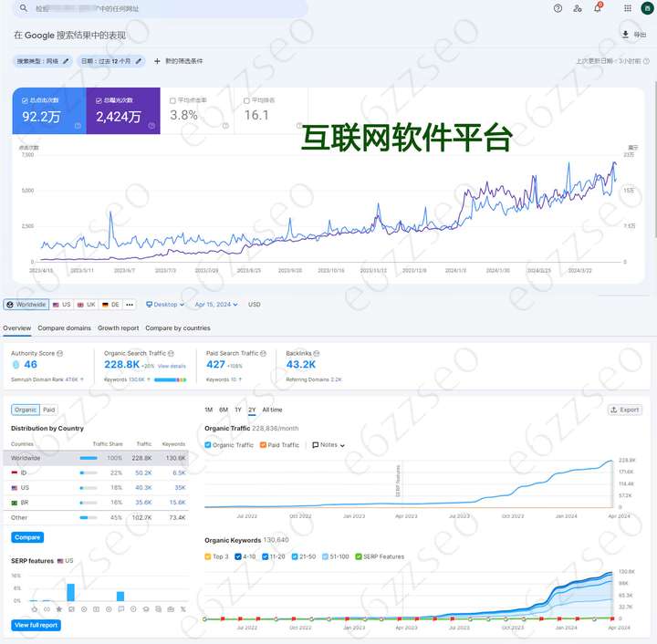This screenshot has width=657, height=644.
Task: Click the search magnifier icon in top bar
Action: click(x=24, y=8)
